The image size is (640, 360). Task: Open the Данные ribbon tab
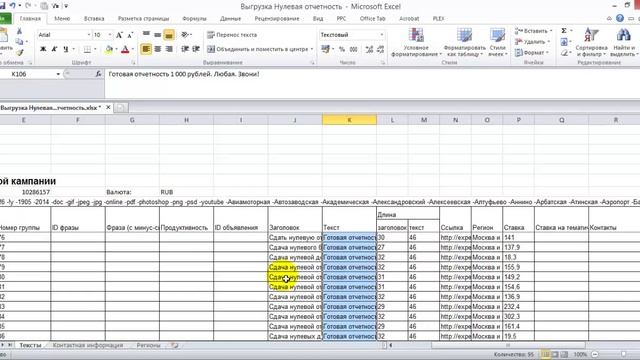(x=230, y=18)
